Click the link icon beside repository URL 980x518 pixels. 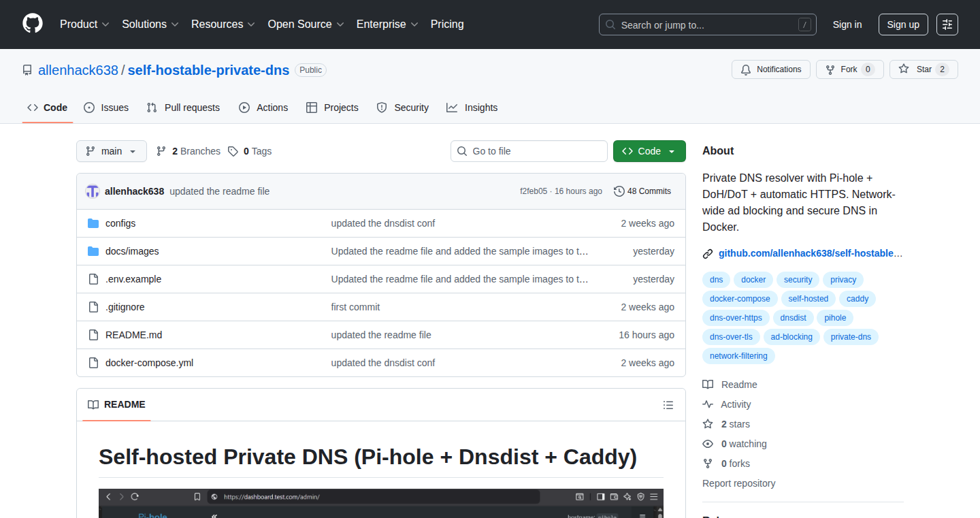(708, 254)
